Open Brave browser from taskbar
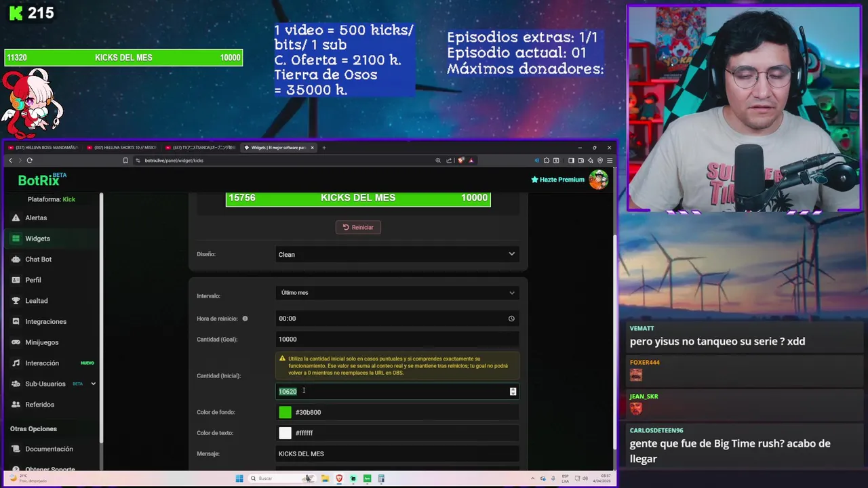868x488 pixels. [340, 479]
